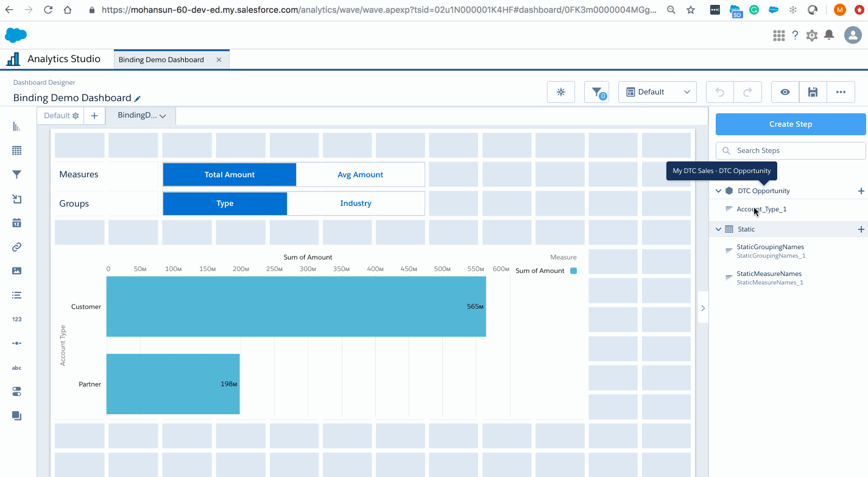The image size is (868, 477).
Task: Select Industry grouping toggle
Action: (x=356, y=203)
